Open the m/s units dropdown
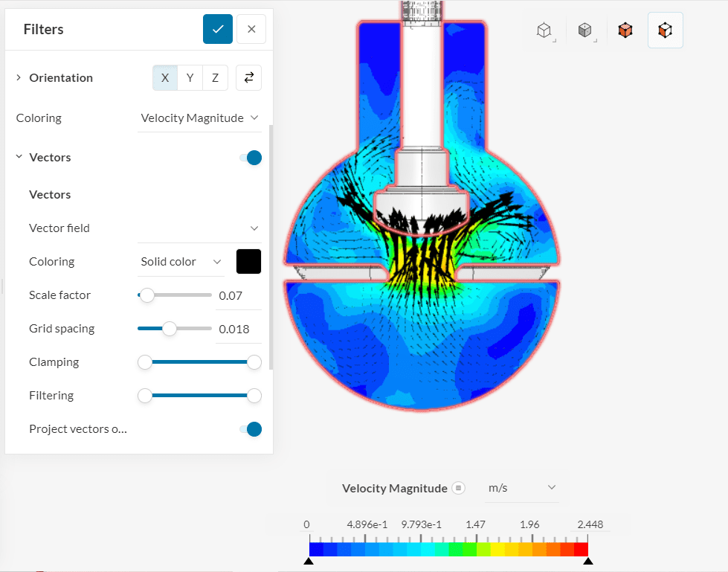728x572 pixels. tap(522, 488)
